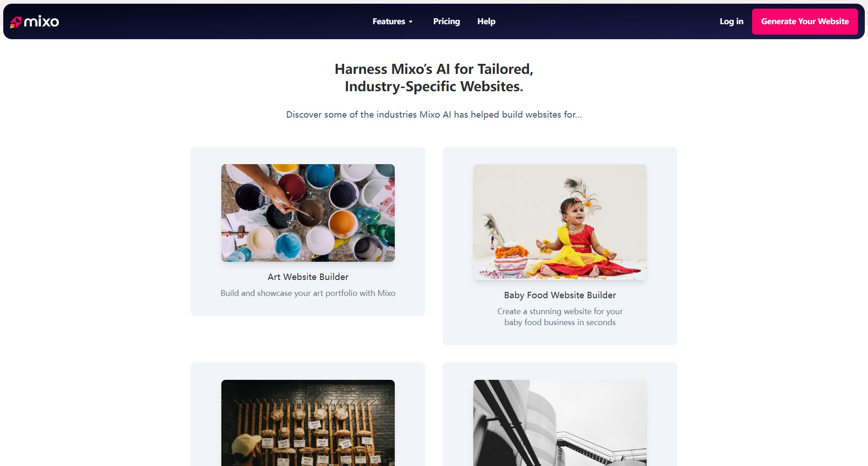Go to the Pricing page
Screen dimensions: 868x466
[x=446, y=21]
